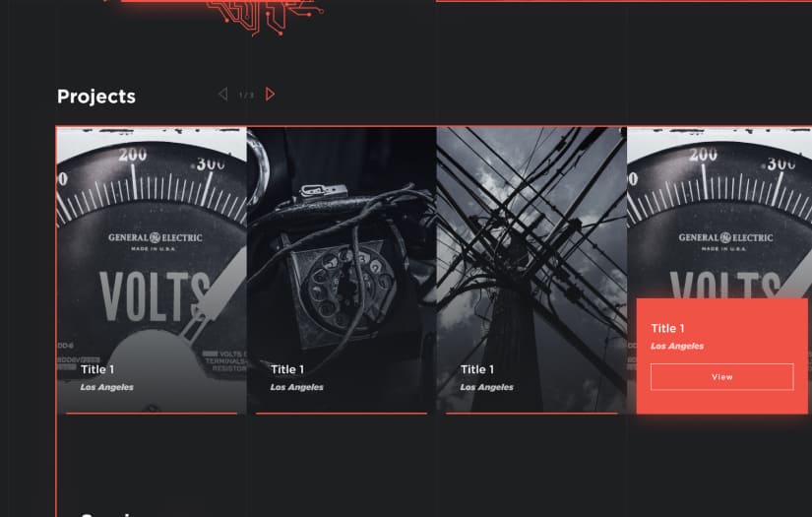The image size is (812, 517).
Task: Open the power lines project card
Action: point(531,270)
